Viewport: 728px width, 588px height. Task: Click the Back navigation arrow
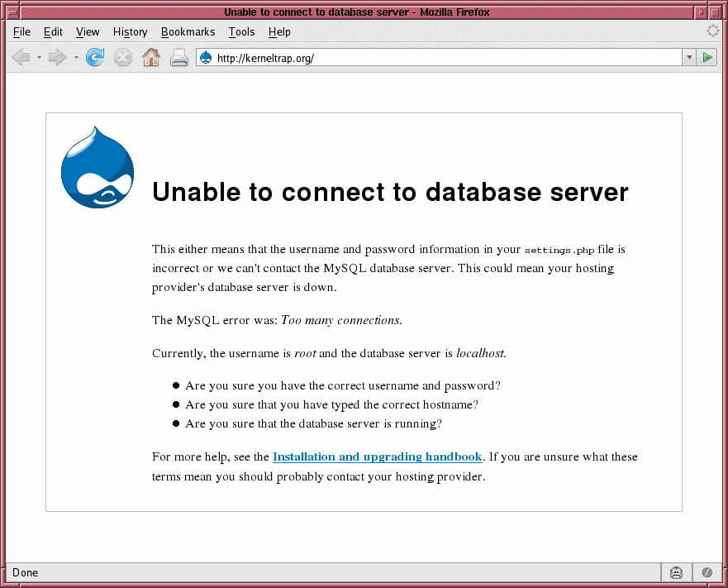point(21,58)
